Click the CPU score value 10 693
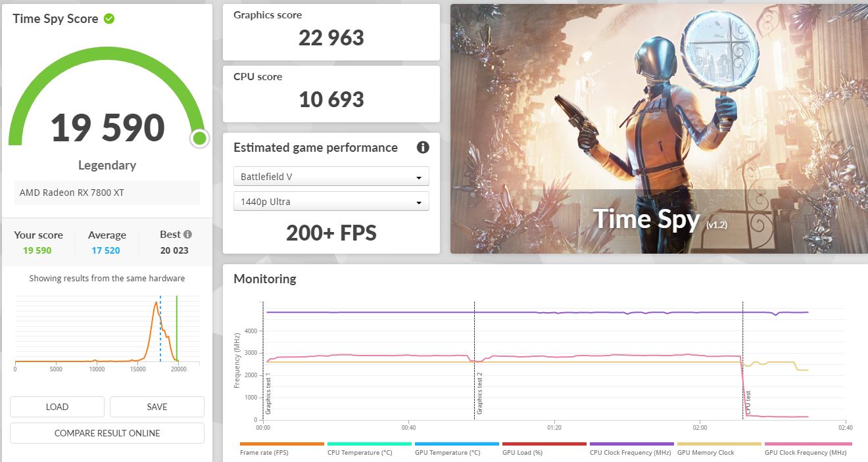This screenshot has height=462, width=868. tap(331, 99)
